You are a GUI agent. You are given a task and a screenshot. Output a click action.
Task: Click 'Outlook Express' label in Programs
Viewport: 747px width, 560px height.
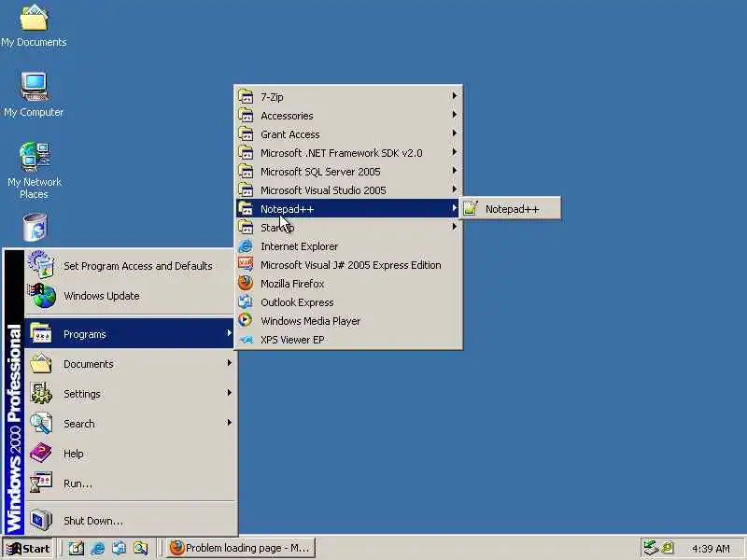click(x=297, y=302)
